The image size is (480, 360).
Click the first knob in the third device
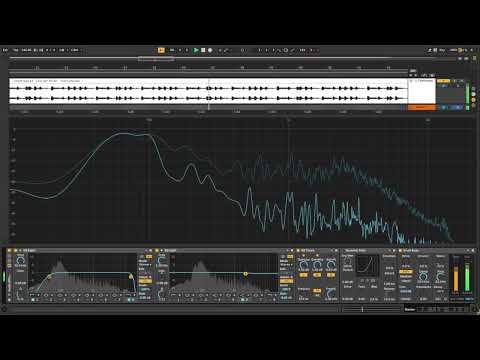(x=303, y=265)
